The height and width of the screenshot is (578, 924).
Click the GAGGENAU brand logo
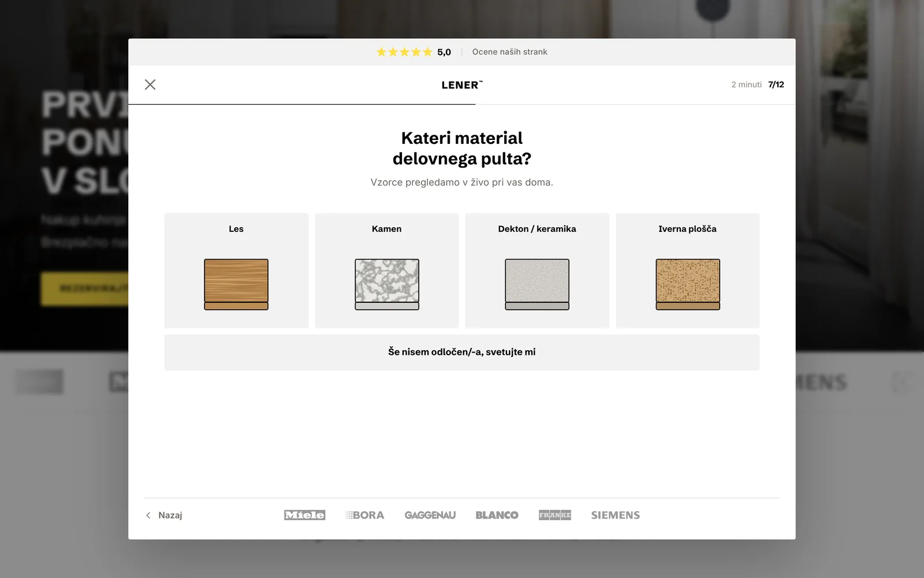(x=430, y=515)
